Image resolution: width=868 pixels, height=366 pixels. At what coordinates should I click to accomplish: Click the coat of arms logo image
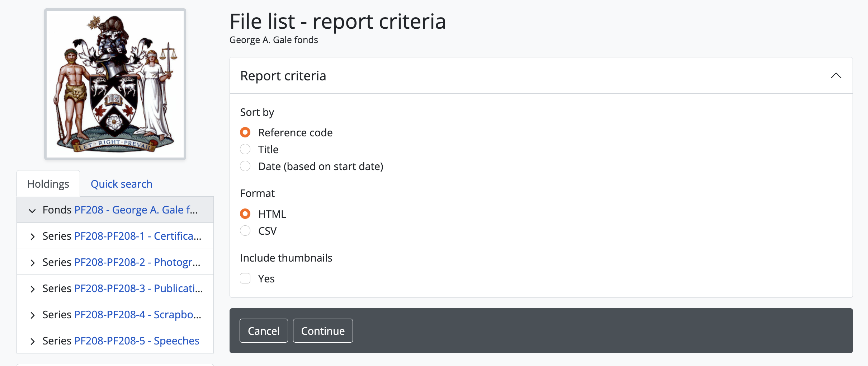click(115, 84)
